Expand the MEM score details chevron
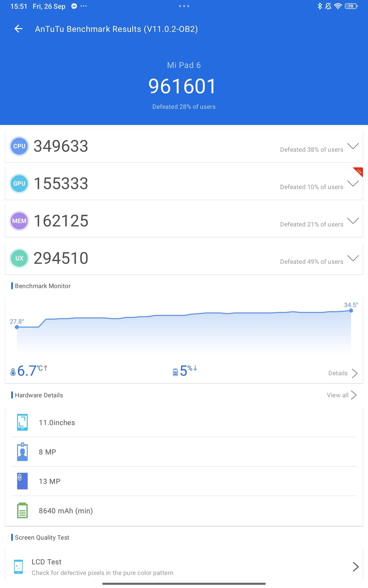368x588 pixels. [353, 221]
